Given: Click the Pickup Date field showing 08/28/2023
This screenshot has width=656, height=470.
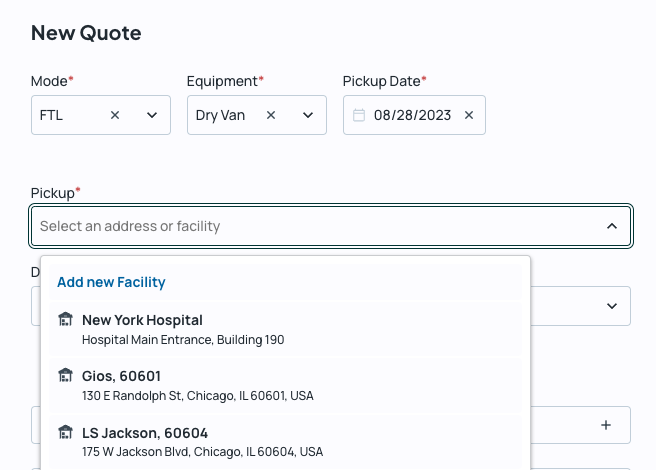Looking at the screenshot, I should [x=412, y=115].
